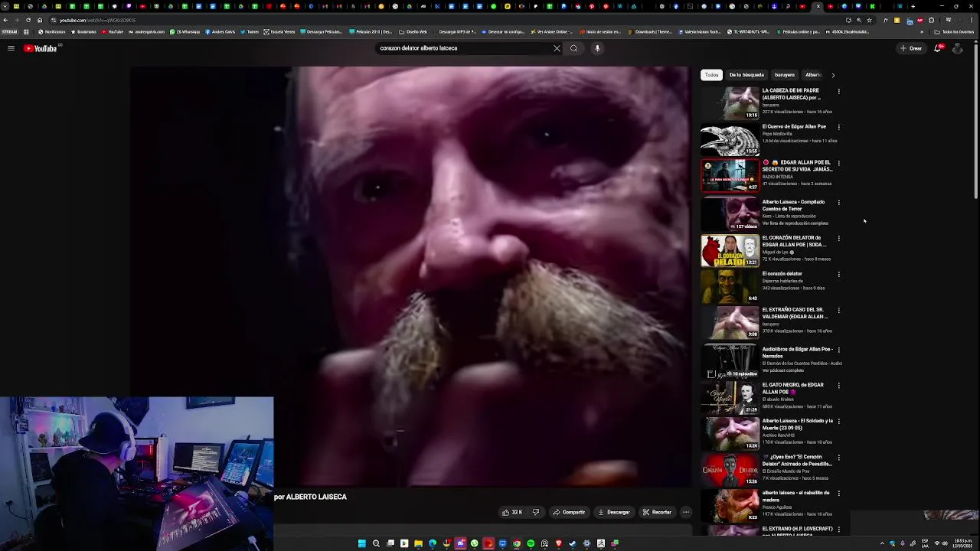
Task: Open Windows taskbar search
Action: point(376,543)
